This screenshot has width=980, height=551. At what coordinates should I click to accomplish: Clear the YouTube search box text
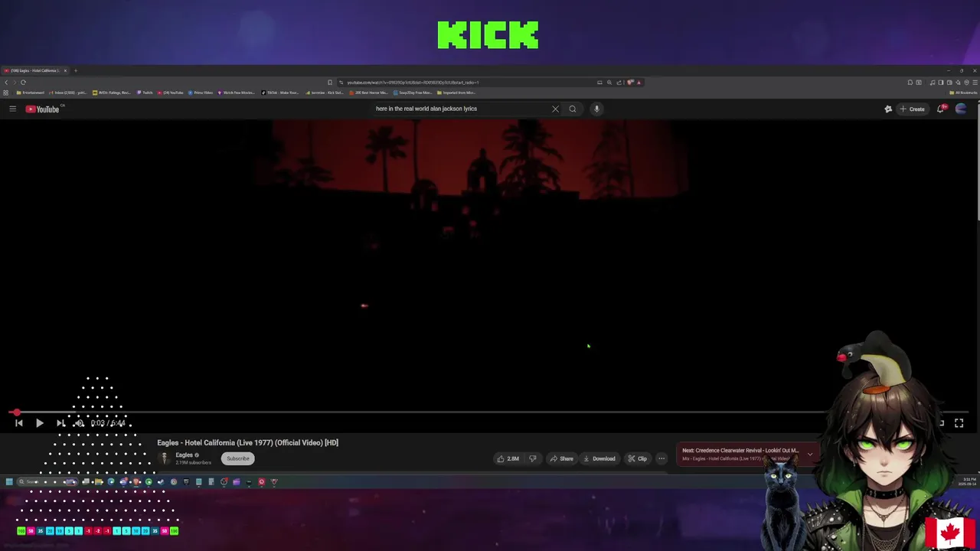click(x=555, y=109)
